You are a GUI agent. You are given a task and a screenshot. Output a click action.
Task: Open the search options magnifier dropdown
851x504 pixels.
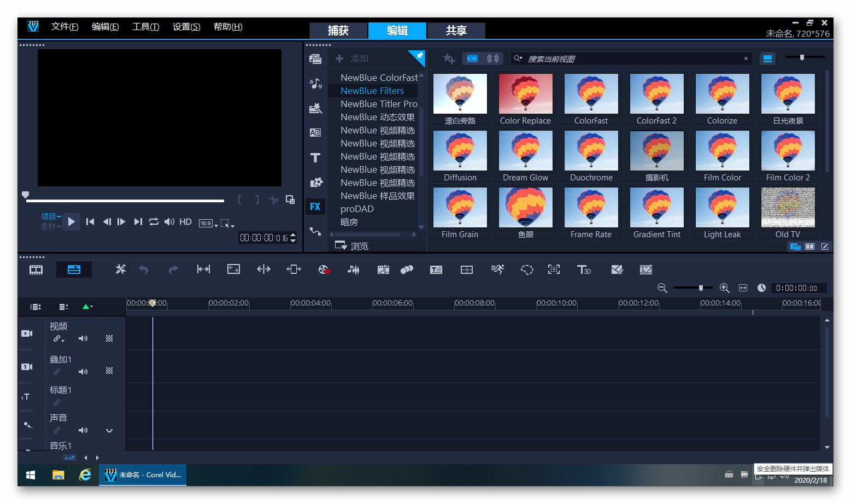(518, 58)
